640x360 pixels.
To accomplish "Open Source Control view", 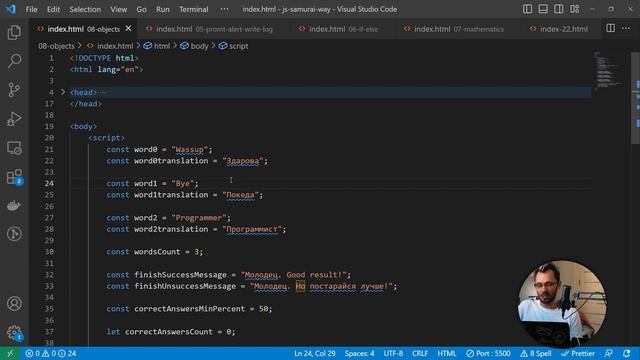I will [x=14, y=90].
